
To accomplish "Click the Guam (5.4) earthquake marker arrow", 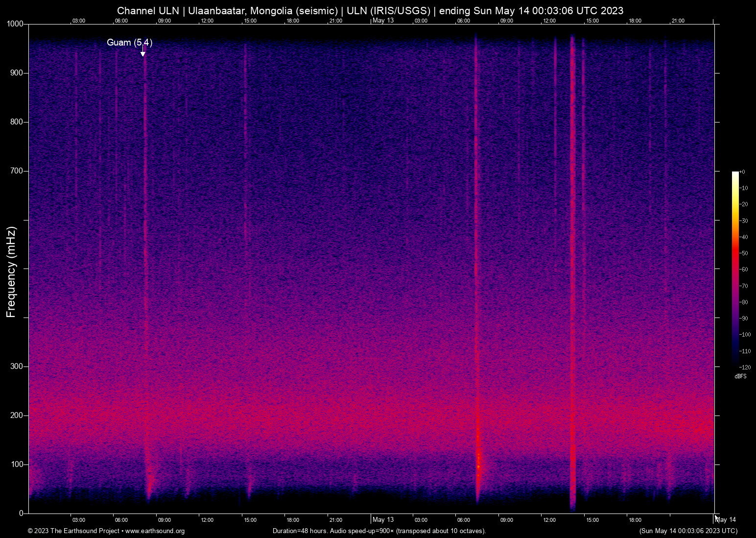I will point(143,52).
